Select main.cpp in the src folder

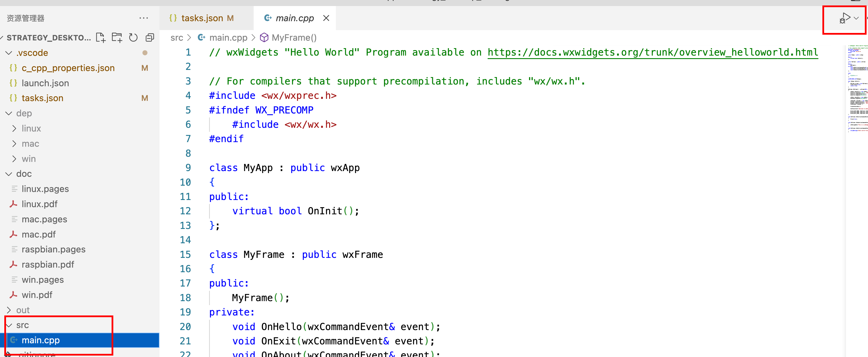(79, 340)
